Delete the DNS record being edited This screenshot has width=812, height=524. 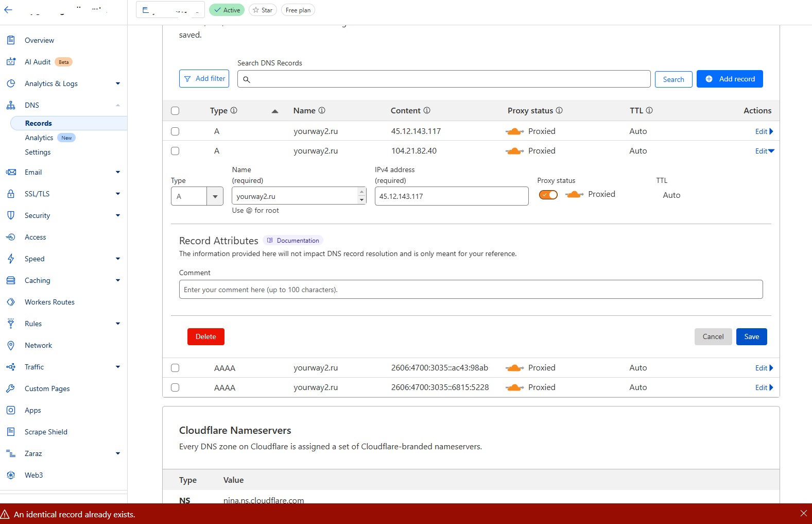(x=206, y=336)
